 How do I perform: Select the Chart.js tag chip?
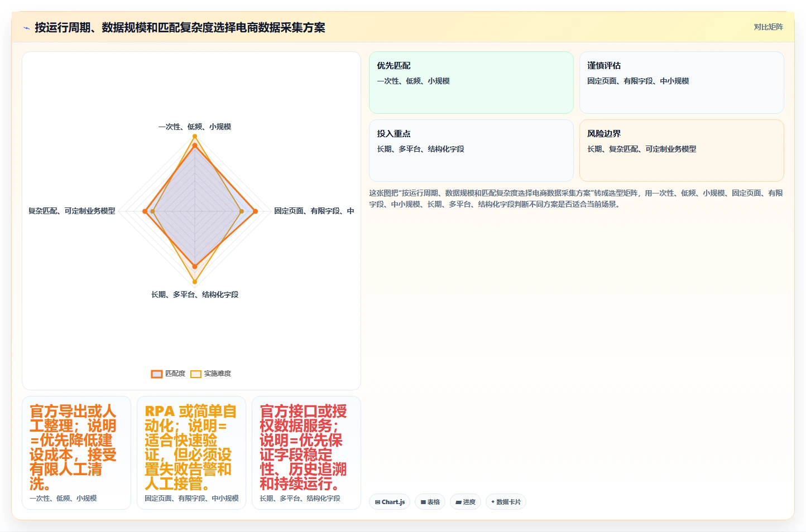(x=390, y=502)
